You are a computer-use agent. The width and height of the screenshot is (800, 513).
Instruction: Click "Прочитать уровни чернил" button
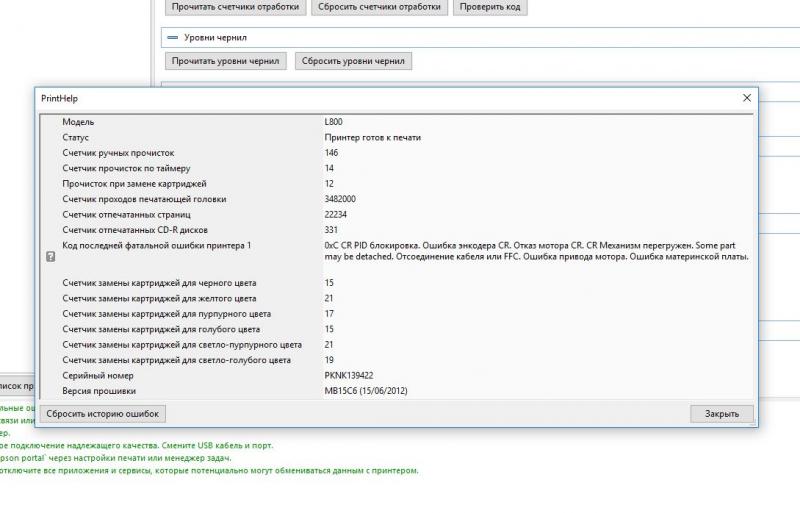[x=226, y=61]
